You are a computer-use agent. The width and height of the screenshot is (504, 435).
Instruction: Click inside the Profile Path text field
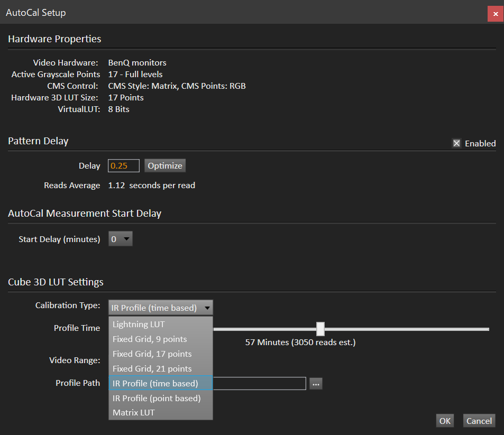pos(259,384)
